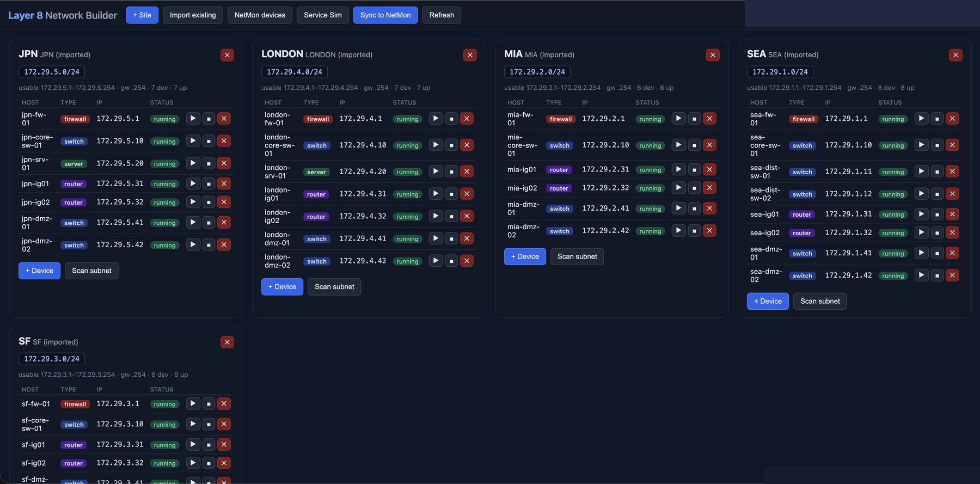Remove london-dmz-01 switch
Viewport: 980px width, 484px height.
point(467,238)
